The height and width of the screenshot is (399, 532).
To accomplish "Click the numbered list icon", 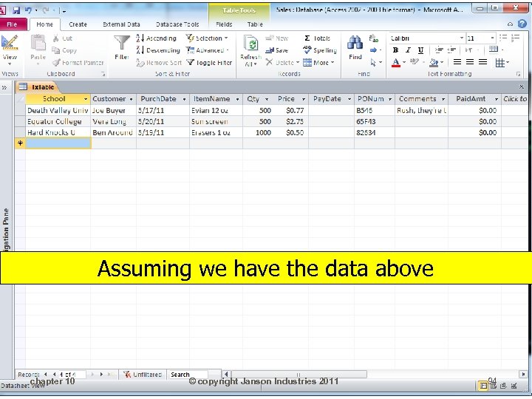I will (x=516, y=38).
